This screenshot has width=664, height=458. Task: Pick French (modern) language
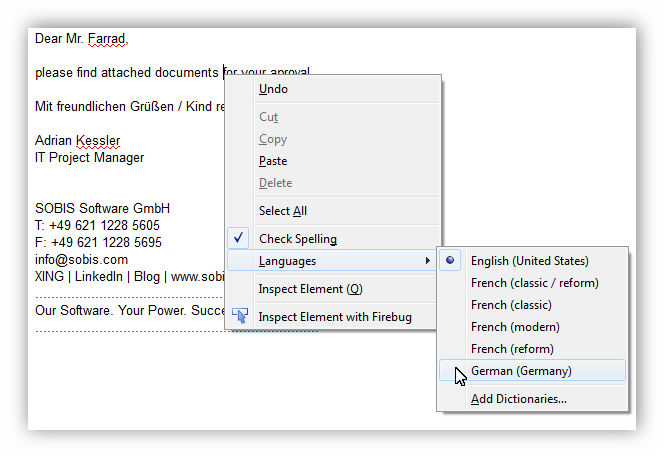pyautogui.click(x=532, y=327)
